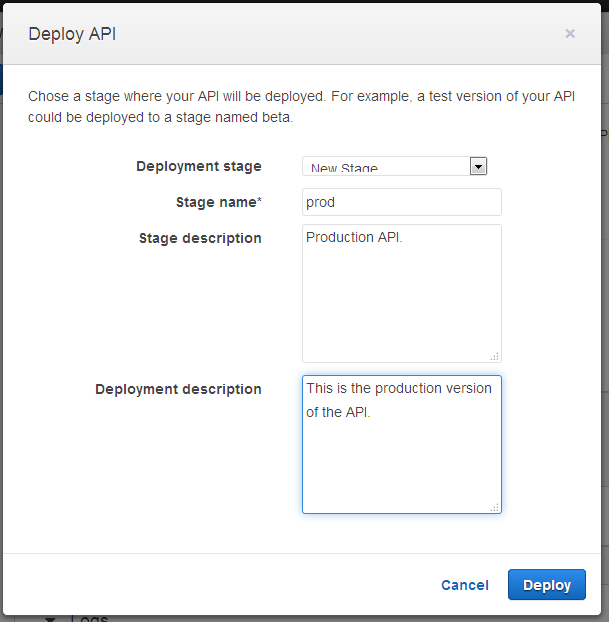Viewport: 609px width, 622px height.
Task: Click the 'Deploy API' dialog title
Action: (x=73, y=33)
